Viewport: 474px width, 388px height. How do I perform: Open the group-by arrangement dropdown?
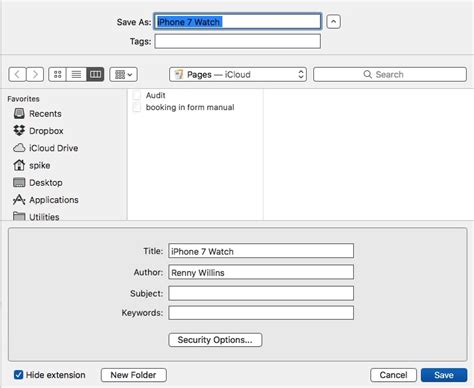tap(123, 74)
